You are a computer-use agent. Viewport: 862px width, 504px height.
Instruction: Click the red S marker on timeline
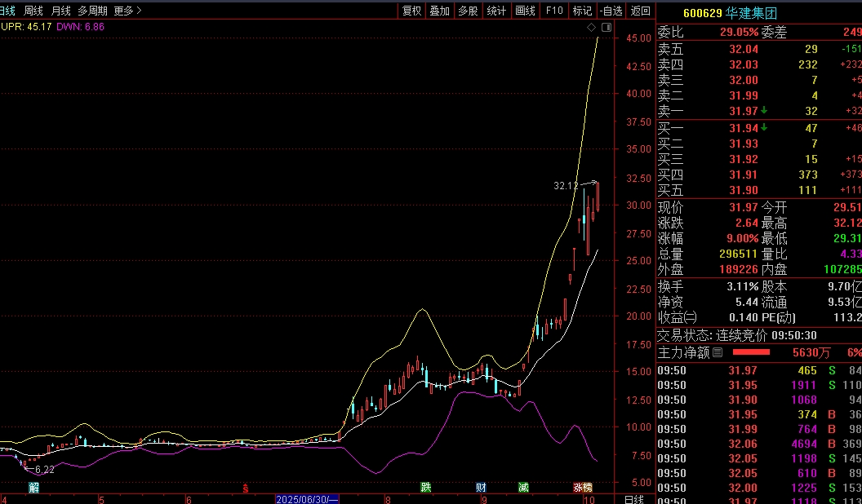(x=246, y=488)
